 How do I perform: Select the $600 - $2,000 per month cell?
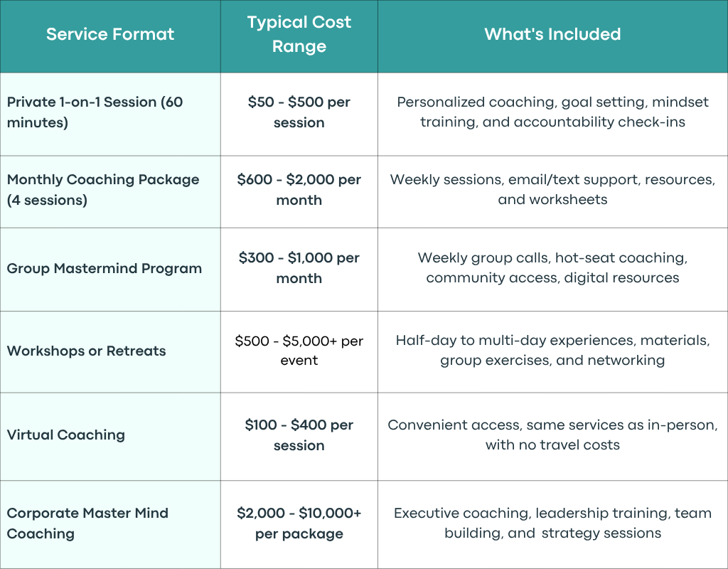click(x=299, y=192)
